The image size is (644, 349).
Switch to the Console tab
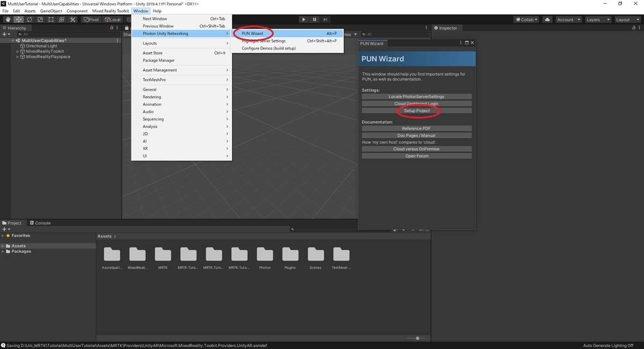point(40,223)
